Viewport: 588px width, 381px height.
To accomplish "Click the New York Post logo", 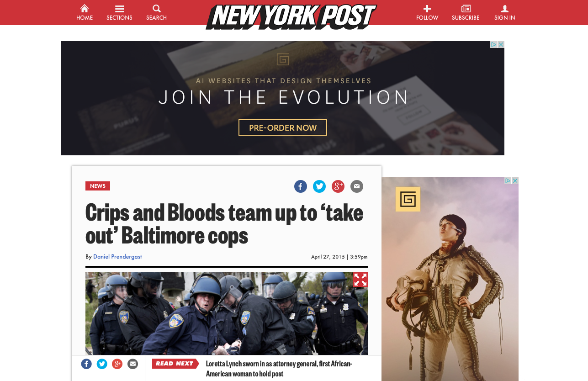I will [291, 16].
